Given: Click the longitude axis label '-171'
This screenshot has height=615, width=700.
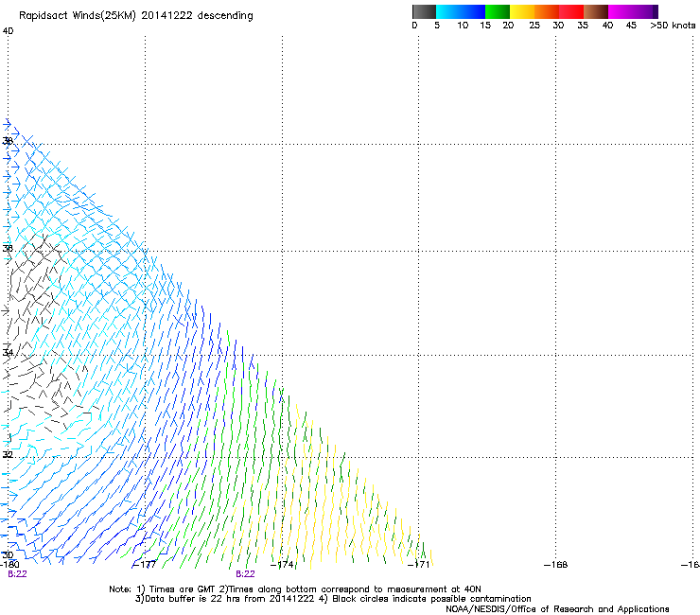Looking at the screenshot, I should [x=419, y=565].
